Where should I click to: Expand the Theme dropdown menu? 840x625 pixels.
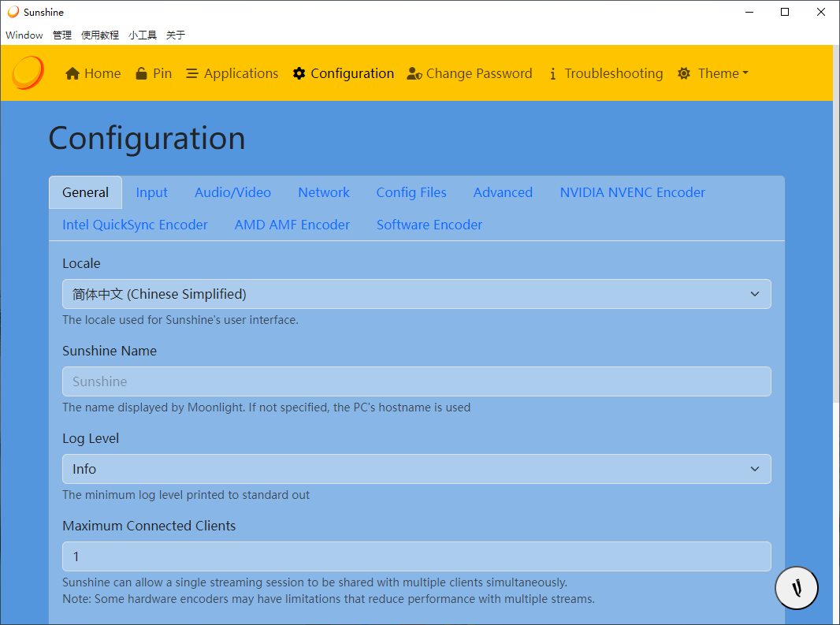[712, 73]
